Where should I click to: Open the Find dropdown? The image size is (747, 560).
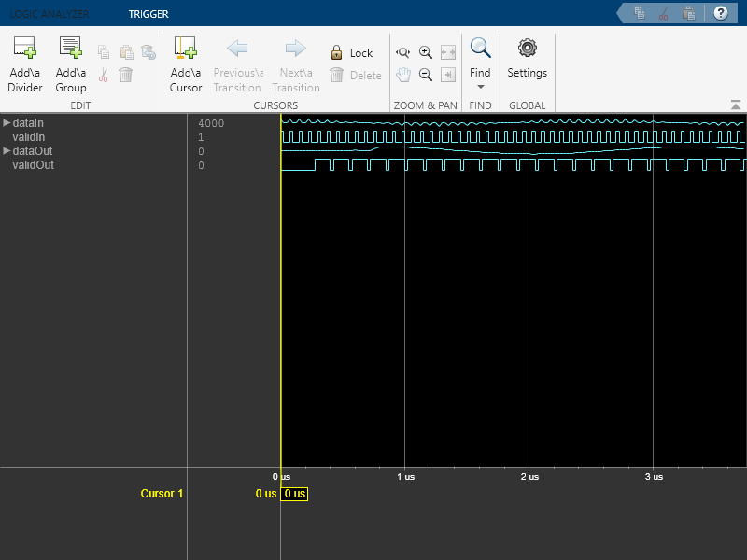click(480, 63)
